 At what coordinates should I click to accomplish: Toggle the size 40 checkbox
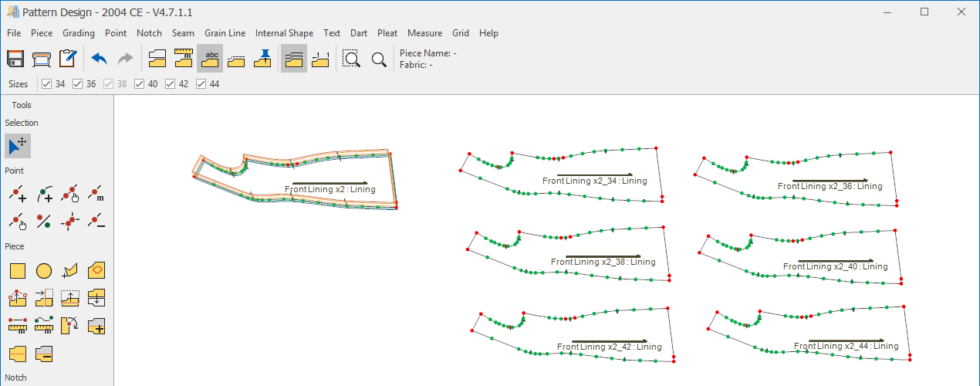(x=140, y=84)
